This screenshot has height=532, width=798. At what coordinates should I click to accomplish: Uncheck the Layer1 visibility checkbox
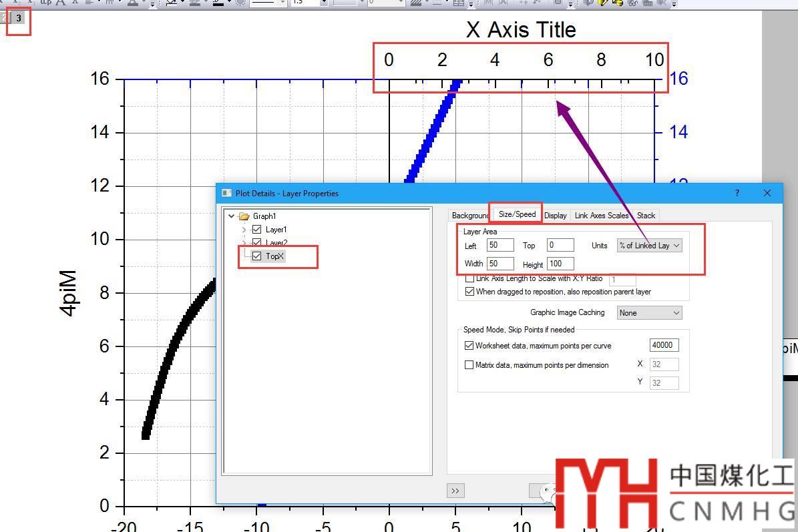pyautogui.click(x=257, y=230)
